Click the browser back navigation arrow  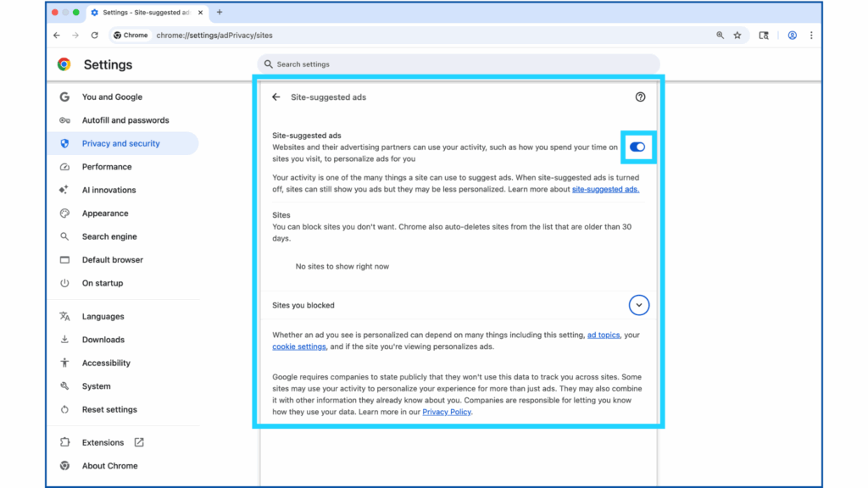[57, 36]
